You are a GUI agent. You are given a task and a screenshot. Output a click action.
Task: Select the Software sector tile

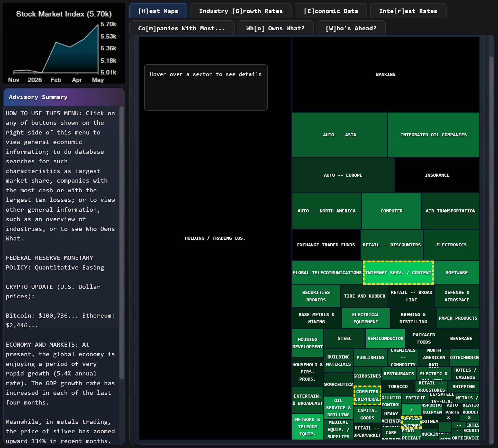pyautogui.click(x=457, y=273)
